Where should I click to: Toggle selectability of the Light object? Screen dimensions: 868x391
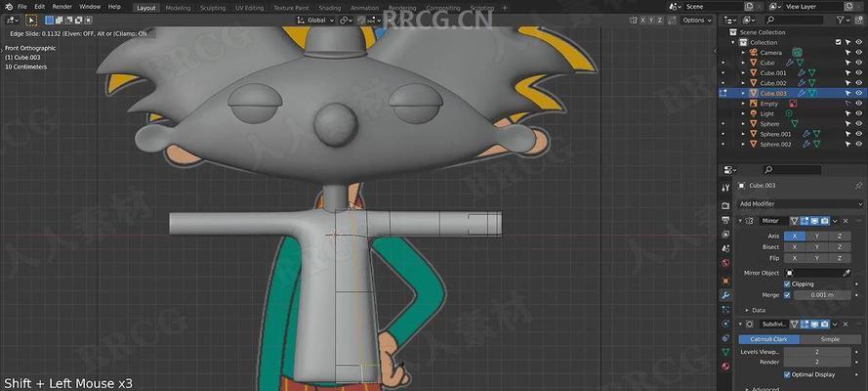[847, 113]
